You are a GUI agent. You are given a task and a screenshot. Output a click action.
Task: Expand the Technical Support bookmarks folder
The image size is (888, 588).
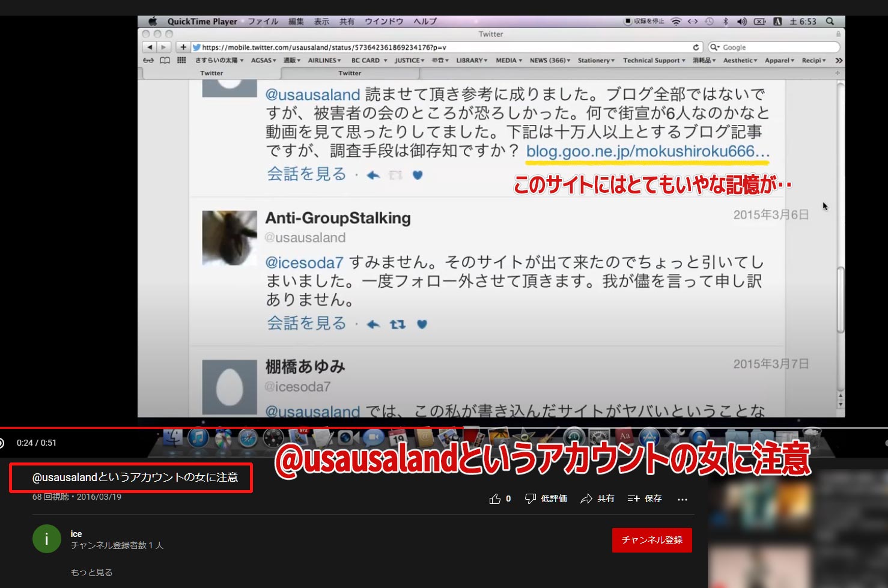(654, 60)
